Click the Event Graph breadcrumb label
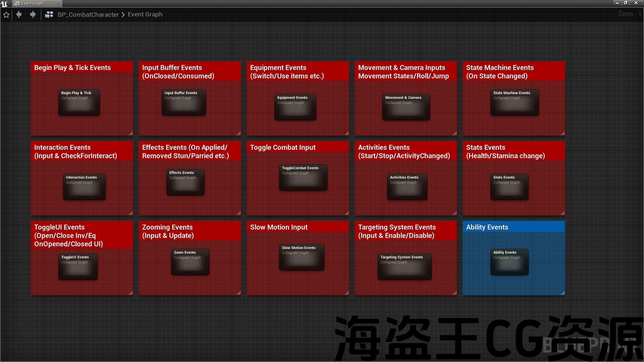This screenshot has width=644, height=362. pyautogui.click(x=145, y=15)
